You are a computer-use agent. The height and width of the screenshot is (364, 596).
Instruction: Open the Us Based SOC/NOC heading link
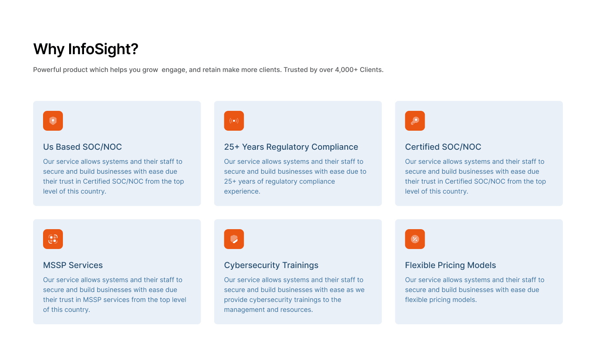click(82, 147)
